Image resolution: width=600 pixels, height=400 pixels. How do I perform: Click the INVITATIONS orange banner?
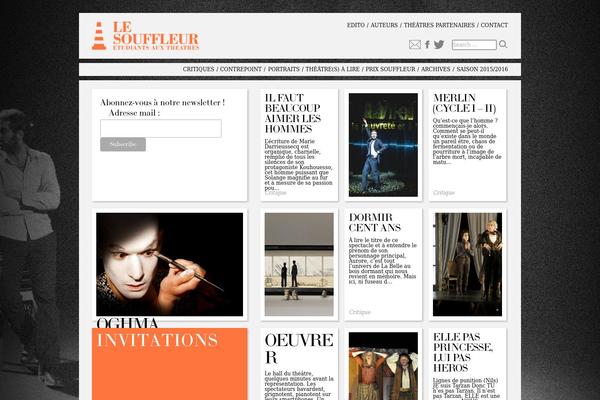170,364
